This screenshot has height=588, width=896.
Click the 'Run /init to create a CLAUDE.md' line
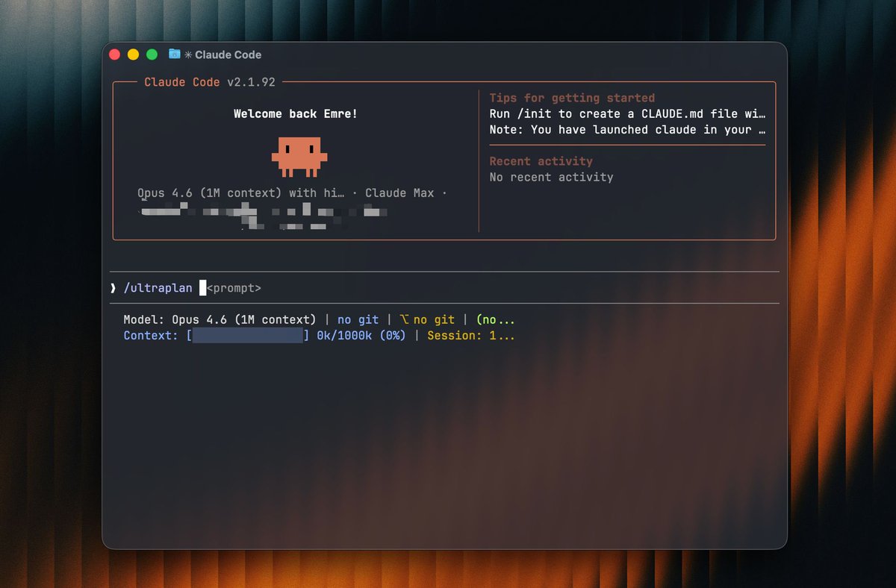coord(627,114)
